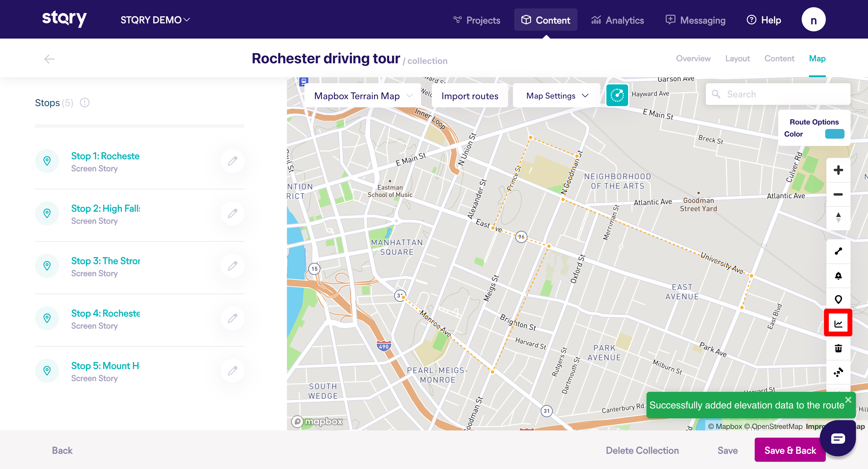Click the trash delete tool on map

[838, 348]
